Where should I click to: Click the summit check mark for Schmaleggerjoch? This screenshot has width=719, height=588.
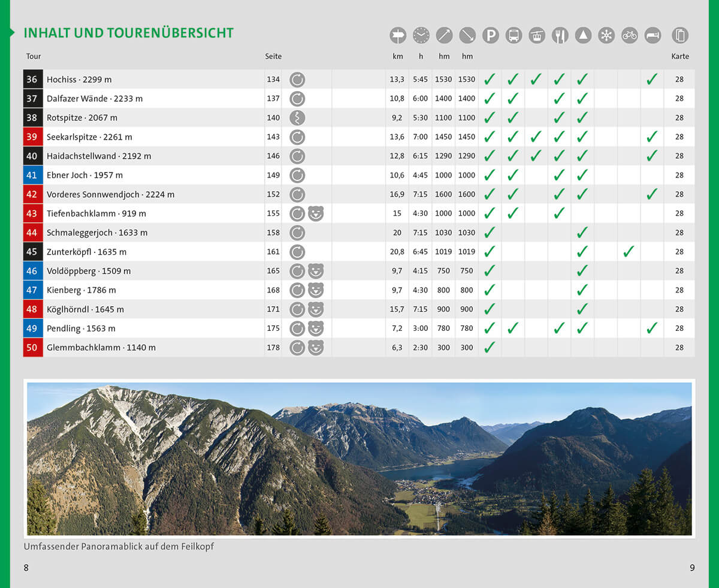[582, 233]
